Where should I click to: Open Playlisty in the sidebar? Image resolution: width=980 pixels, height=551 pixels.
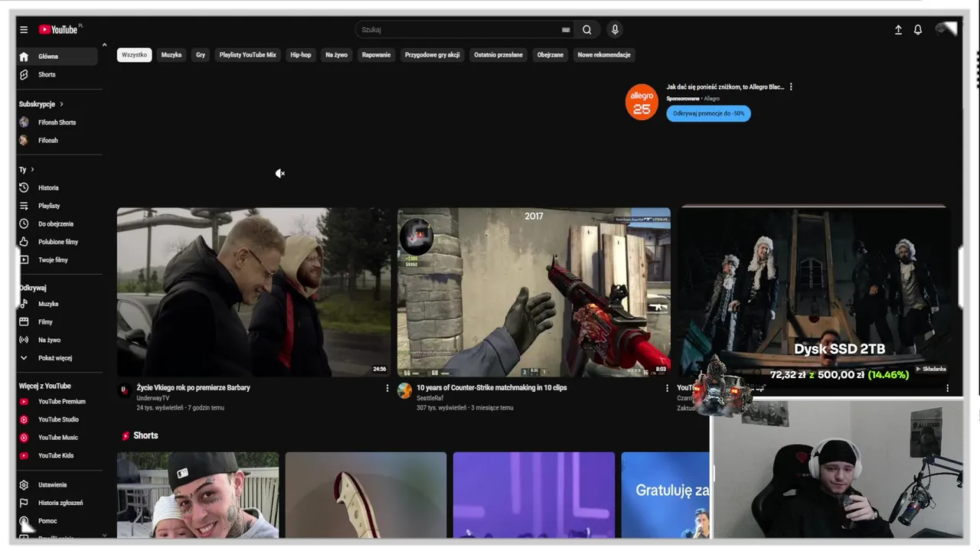pyautogui.click(x=57, y=206)
